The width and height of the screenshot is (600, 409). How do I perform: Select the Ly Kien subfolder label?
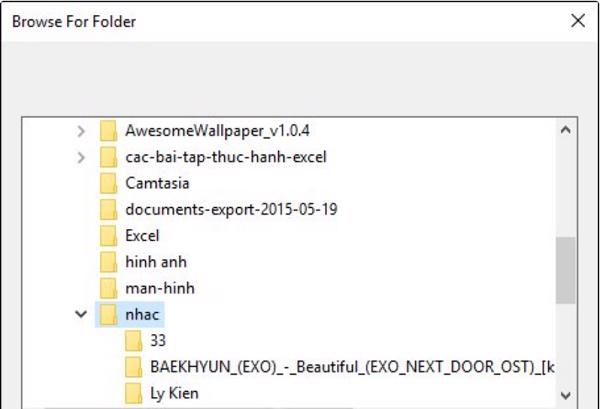[174, 393]
